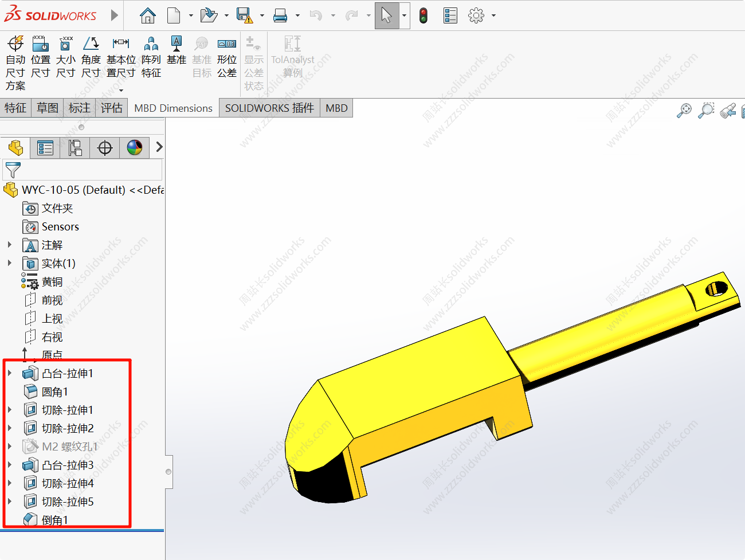Screen dimensions: 745x560
Task: Print with the printer icon
Action: 280,15
